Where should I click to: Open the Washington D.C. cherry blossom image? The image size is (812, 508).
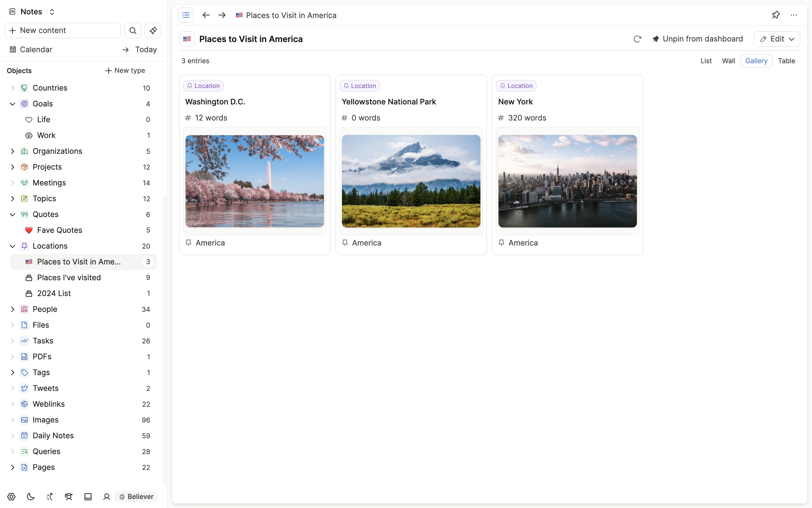(x=255, y=181)
